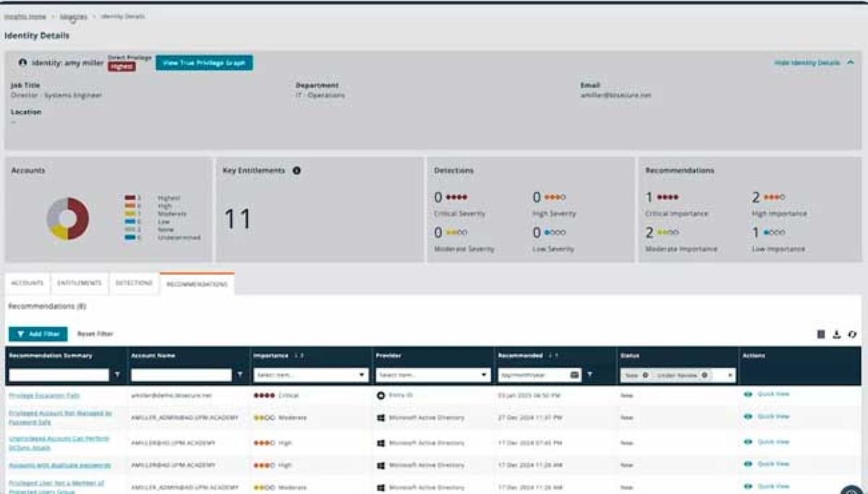This screenshot has width=868, height=494.
Task: Click the Account Name filter funnel icon
Action: (240, 375)
